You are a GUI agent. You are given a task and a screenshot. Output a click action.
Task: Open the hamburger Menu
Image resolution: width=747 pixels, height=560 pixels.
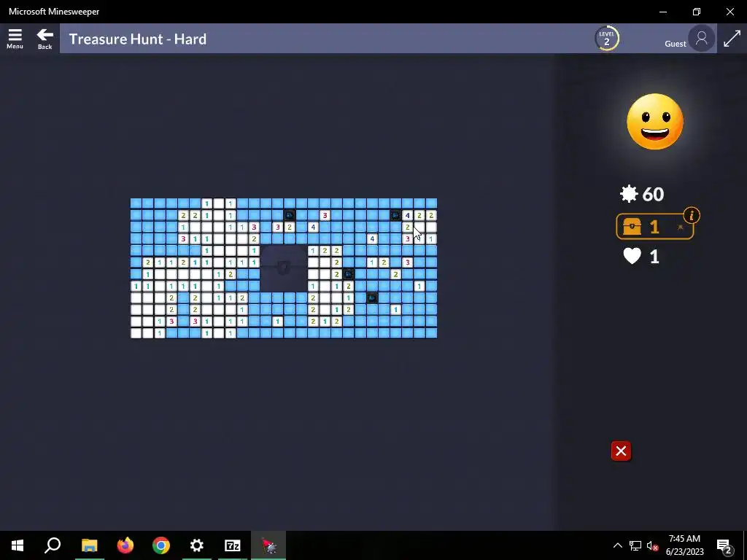point(15,39)
